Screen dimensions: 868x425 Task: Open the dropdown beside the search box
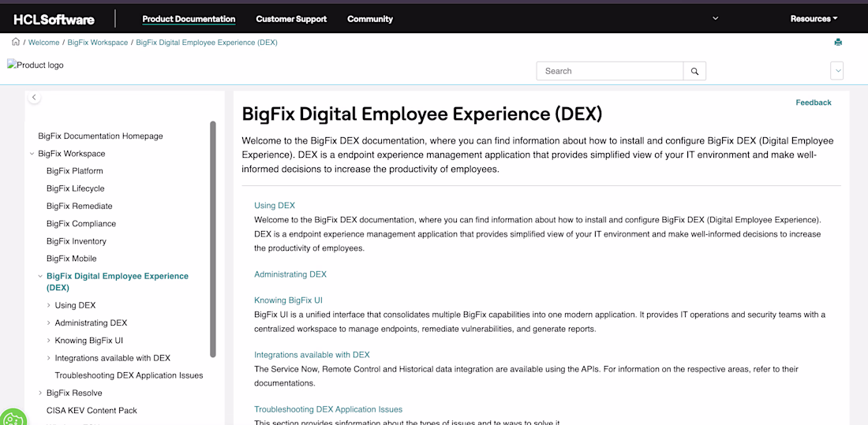(x=837, y=71)
